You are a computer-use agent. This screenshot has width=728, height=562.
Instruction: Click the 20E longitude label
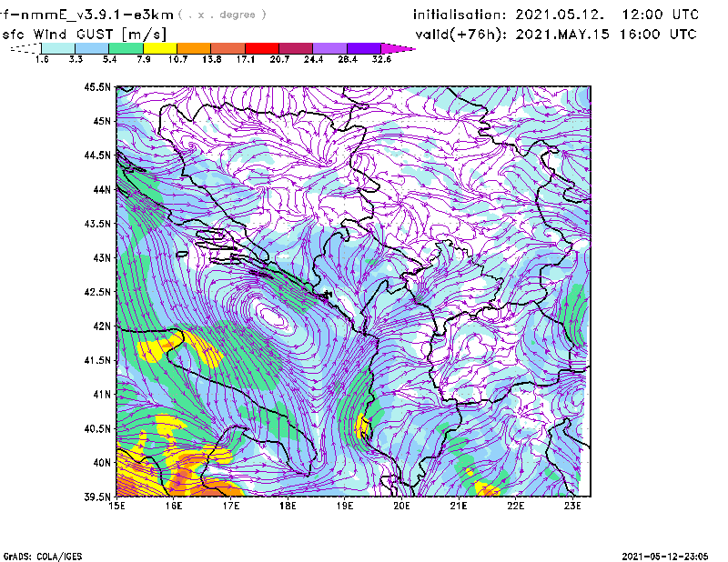[401, 506]
